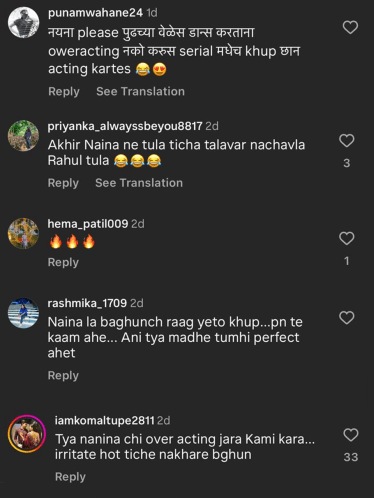Tap the heart on hema_patil009's comment

pyautogui.click(x=347, y=238)
